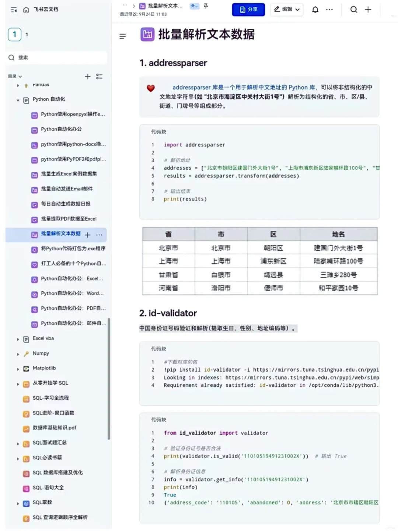
Task: Click the Numpy pencil icon
Action: pyautogui.click(x=26, y=354)
